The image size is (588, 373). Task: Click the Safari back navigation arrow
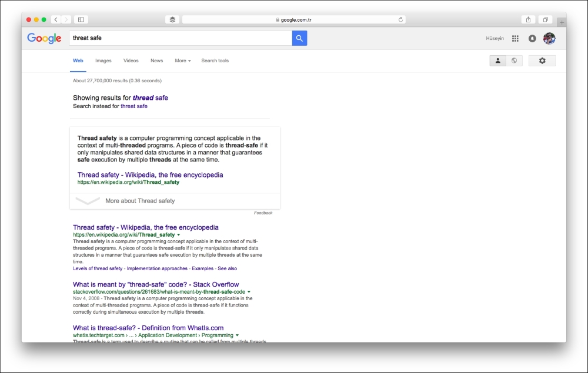tap(56, 19)
